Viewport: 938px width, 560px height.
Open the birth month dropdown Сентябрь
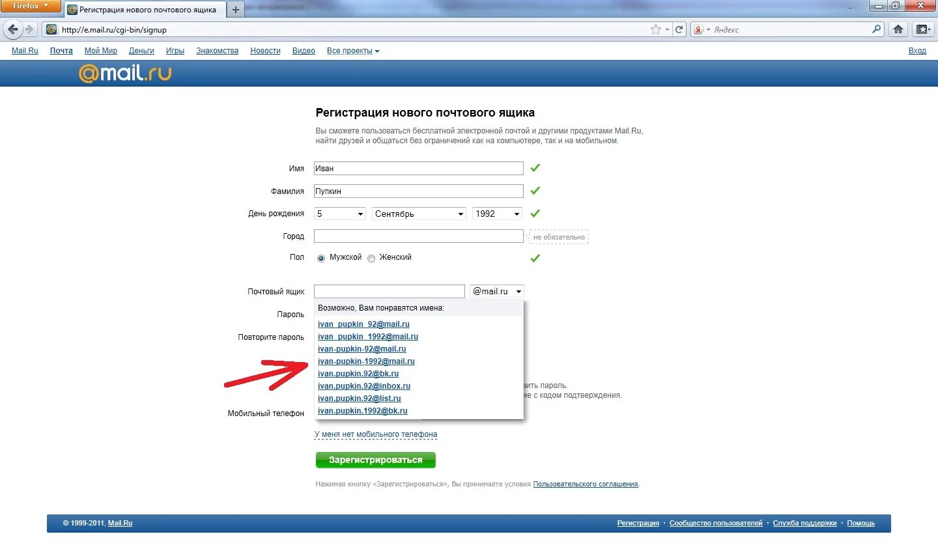[x=419, y=214]
